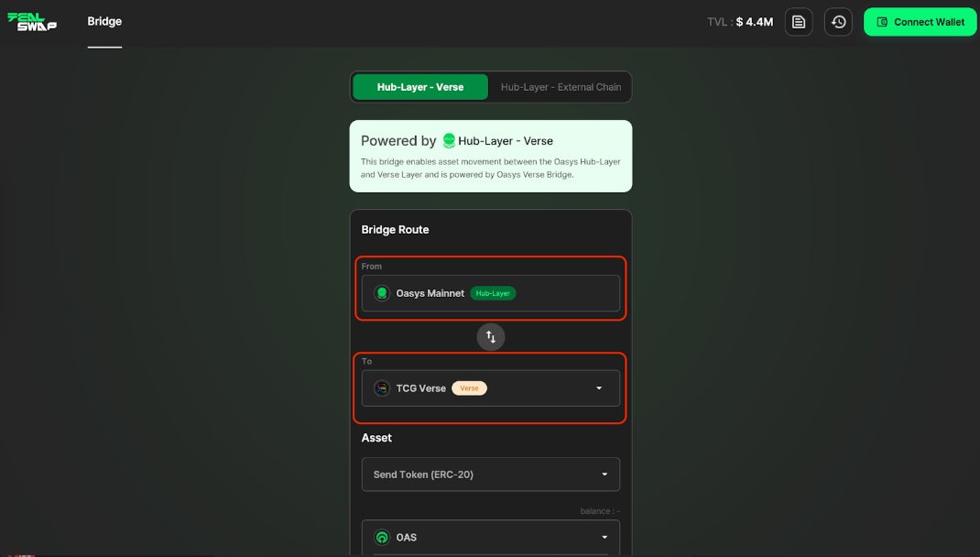Click the TCG Verse logo icon
Viewport: 980px width, 557px height.
(382, 388)
